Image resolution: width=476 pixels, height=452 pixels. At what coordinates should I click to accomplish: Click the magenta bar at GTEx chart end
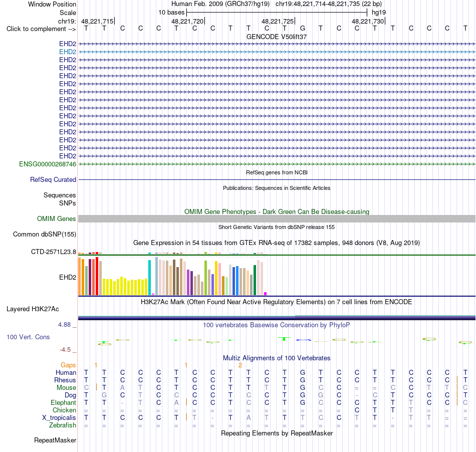coord(266,294)
